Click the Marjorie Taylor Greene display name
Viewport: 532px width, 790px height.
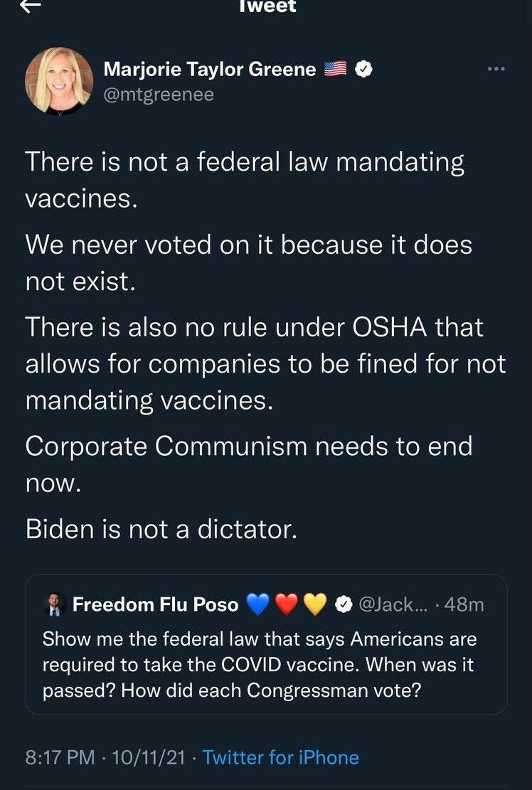tap(210, 69)
